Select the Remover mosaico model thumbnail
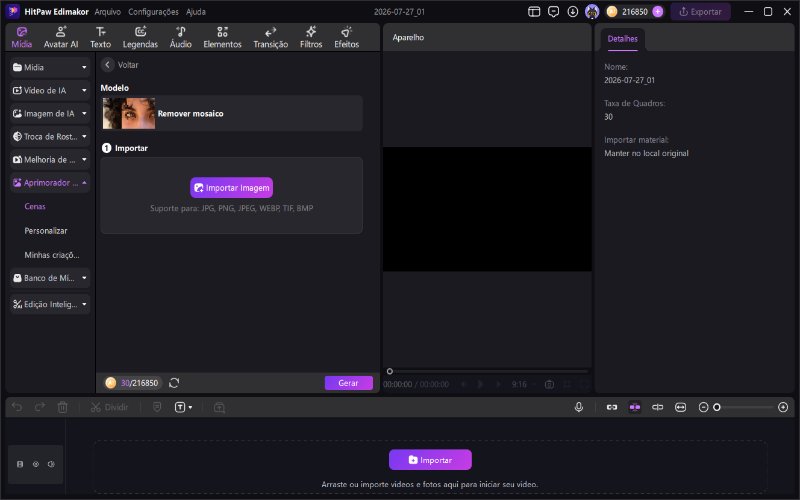This screenshot has height=500, width=800. coord(129,113)
